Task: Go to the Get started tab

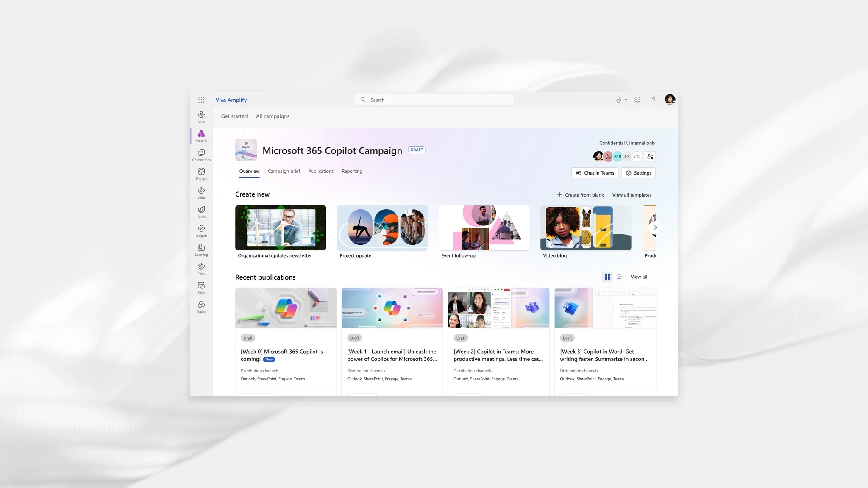Action: pos(234,116)
